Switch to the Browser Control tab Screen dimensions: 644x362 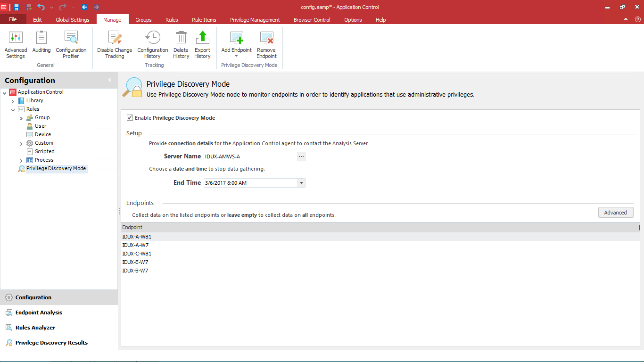pyautogui.click(x=312, y=20)
